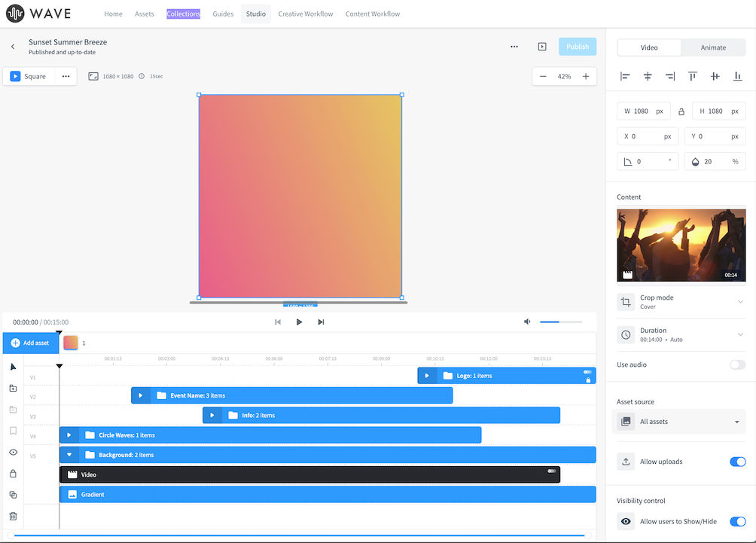Skip to the end of timeline

321,322
